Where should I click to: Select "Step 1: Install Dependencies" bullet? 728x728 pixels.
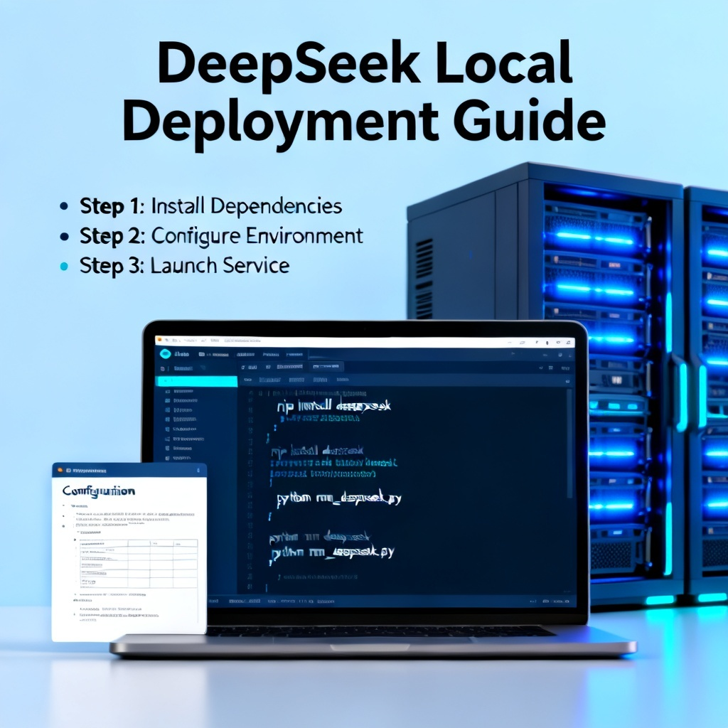click(201, 206)
